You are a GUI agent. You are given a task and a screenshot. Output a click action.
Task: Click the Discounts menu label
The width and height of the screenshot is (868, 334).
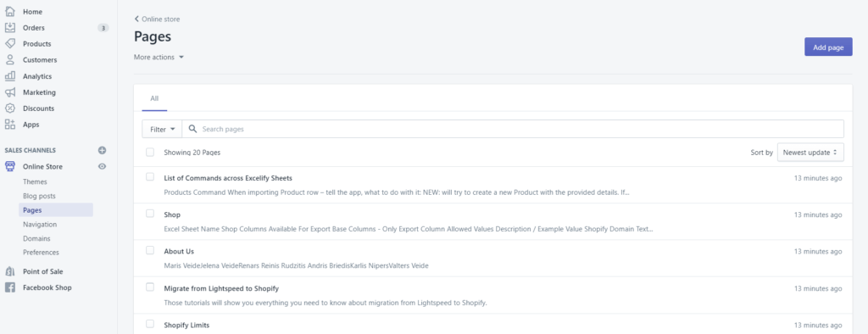pyautogui.click(x=39, y=109)
